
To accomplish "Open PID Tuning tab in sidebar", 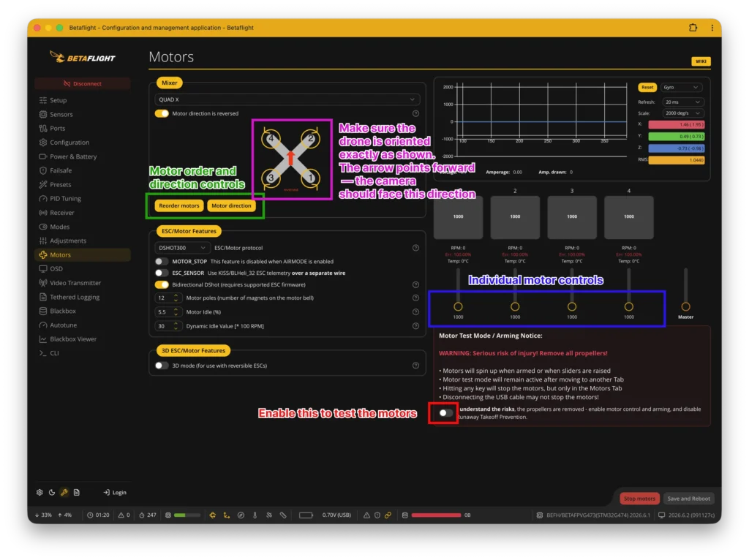I will click(x=82, y=199).
